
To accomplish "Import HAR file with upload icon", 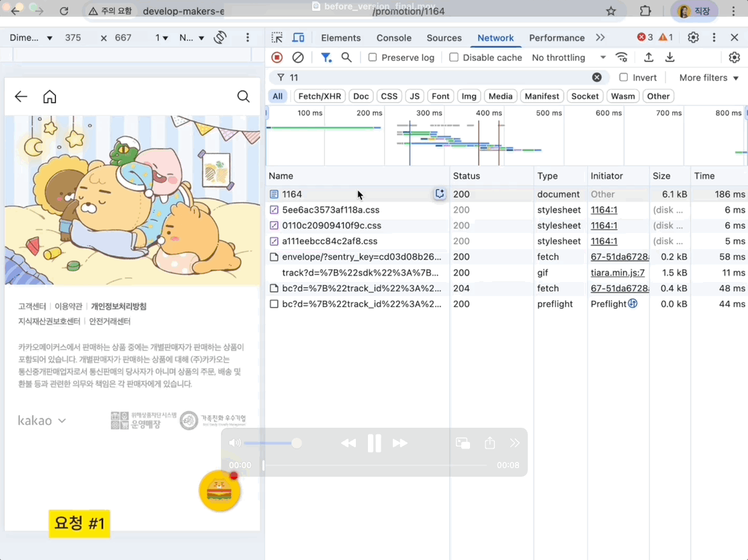I will 649,58.
